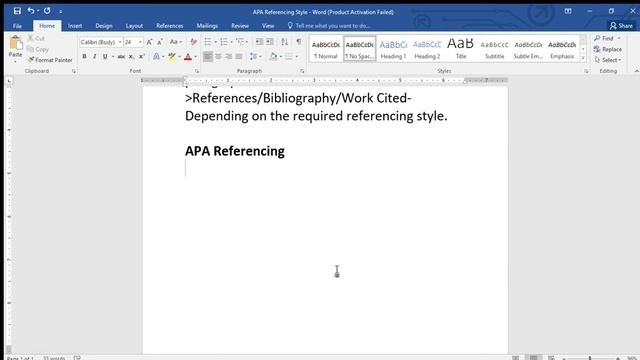Apply the Normal style
The width and height of the screenshot is (640, 360).
click(x=326, y=49)
